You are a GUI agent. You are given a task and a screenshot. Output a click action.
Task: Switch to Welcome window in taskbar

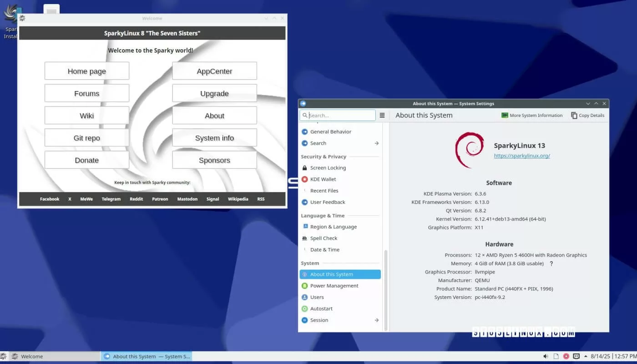(x=54, y=356)
